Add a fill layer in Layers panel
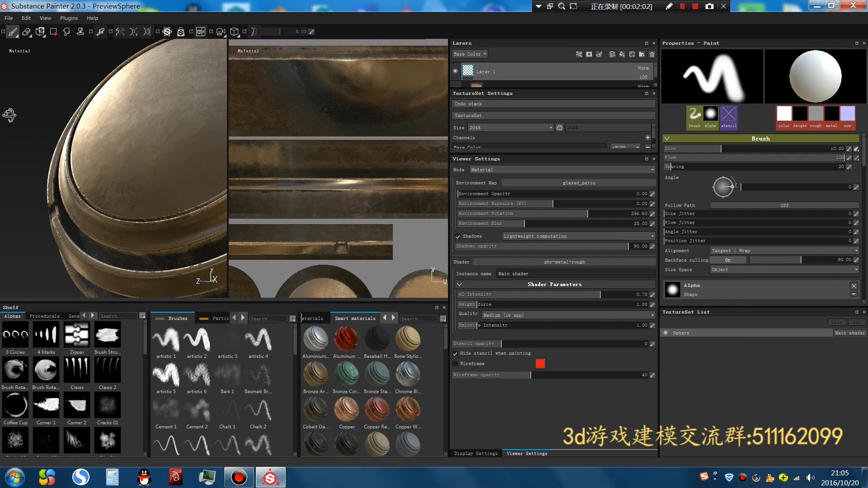Viewport: 868px width, 488px height. (622, 54)
